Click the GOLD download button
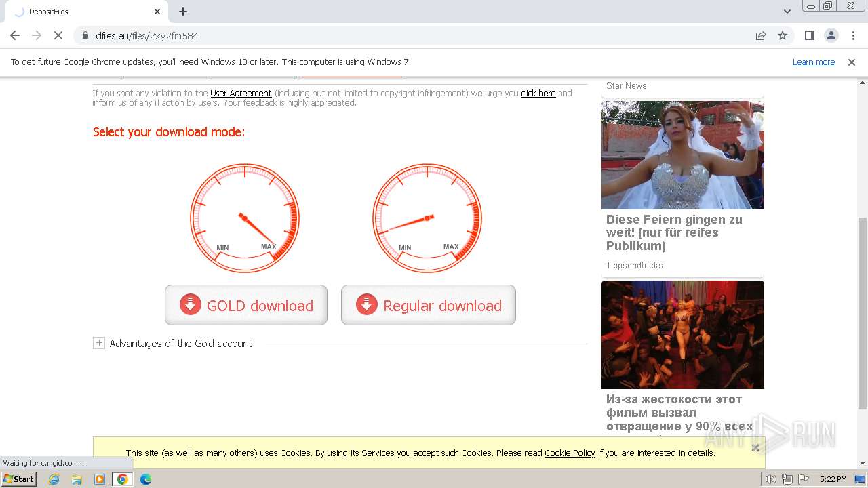868x488 pixels. click(x=246, y=305)
